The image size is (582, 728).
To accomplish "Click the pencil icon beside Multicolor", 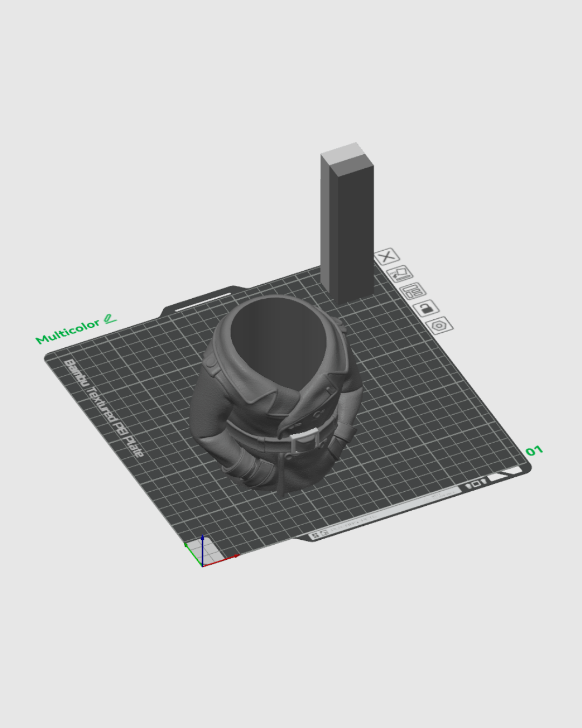I will click(110, 319).
